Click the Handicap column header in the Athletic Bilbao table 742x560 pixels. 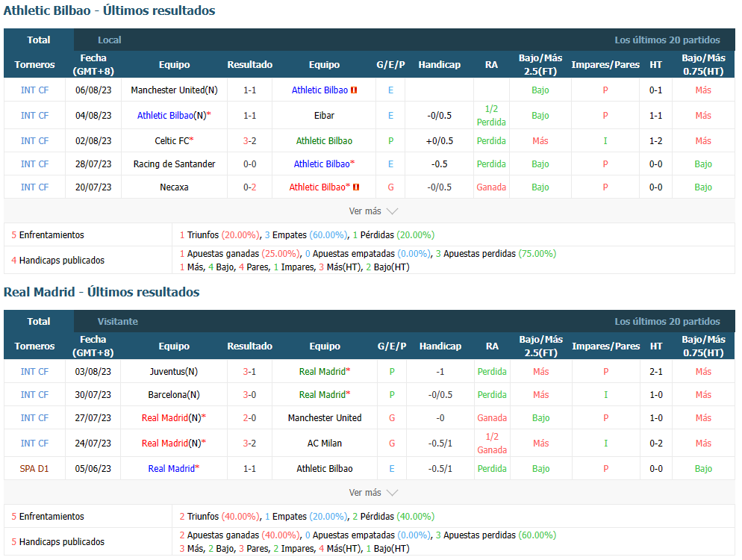440,64
